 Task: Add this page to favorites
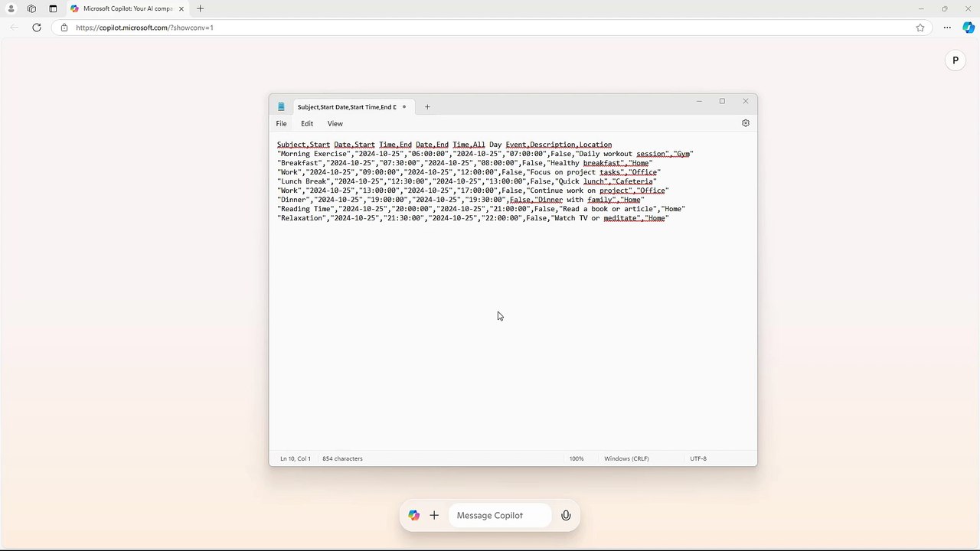point(920,28)
